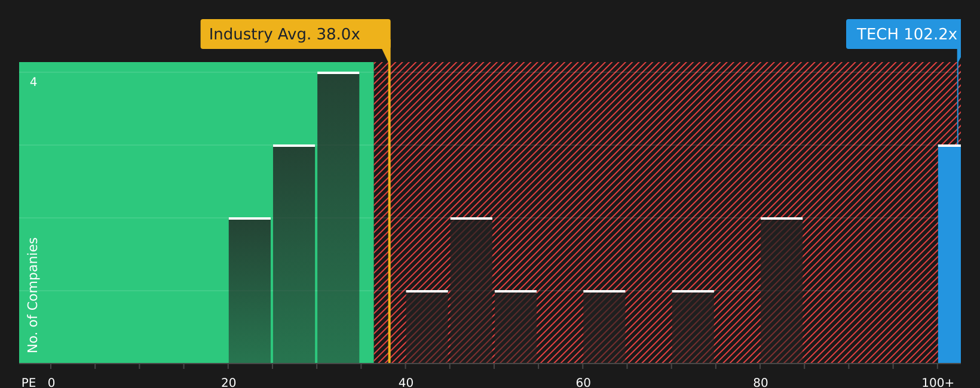Click the '60' x-axis tick label
This screenshot has width=980, height=388.
click(x=583, y=383)
